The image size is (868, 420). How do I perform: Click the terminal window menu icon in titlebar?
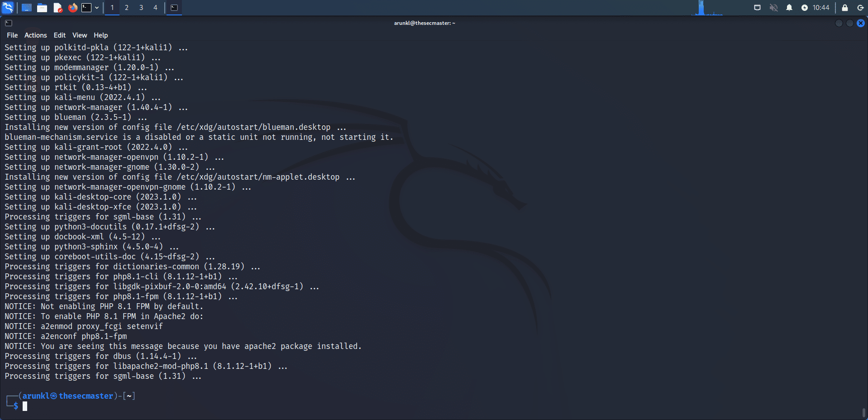(9, 23)
